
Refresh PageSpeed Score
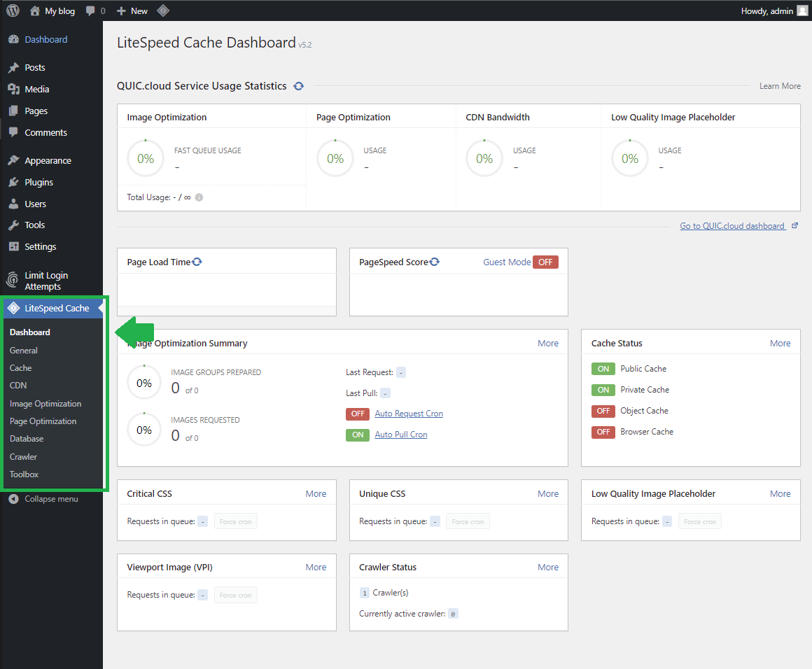435,262
